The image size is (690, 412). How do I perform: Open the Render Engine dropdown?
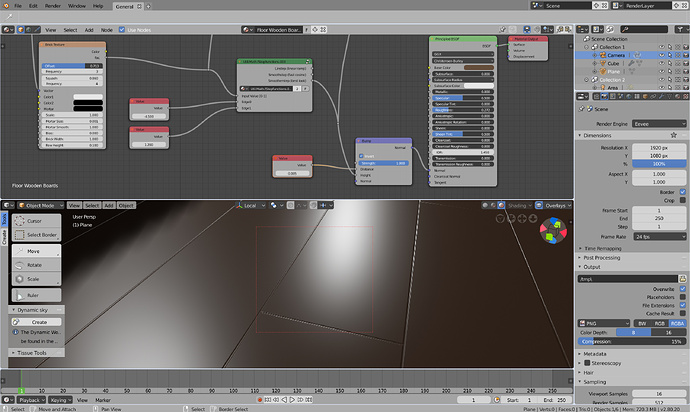(659, 124)
